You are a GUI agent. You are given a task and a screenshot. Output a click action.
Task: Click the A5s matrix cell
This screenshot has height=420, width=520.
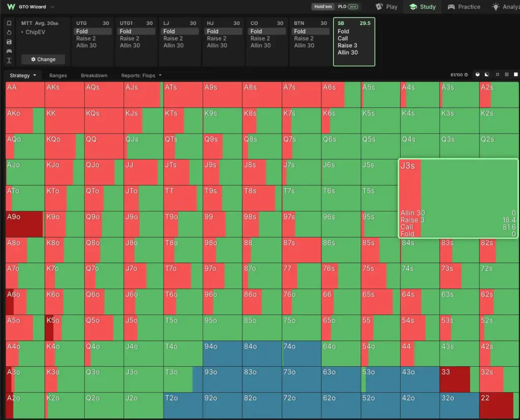point(380,95)
